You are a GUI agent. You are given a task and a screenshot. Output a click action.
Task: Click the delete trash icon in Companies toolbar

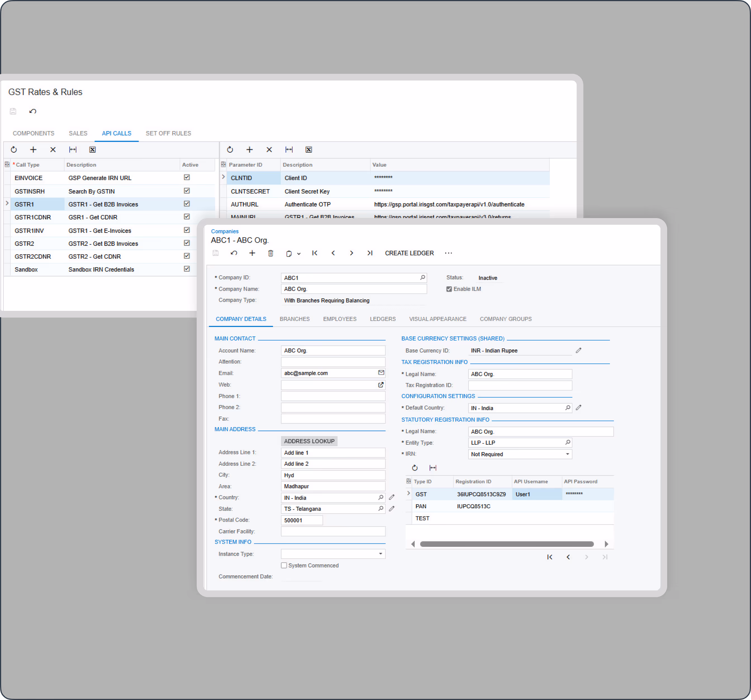click(x=270, y=253)
